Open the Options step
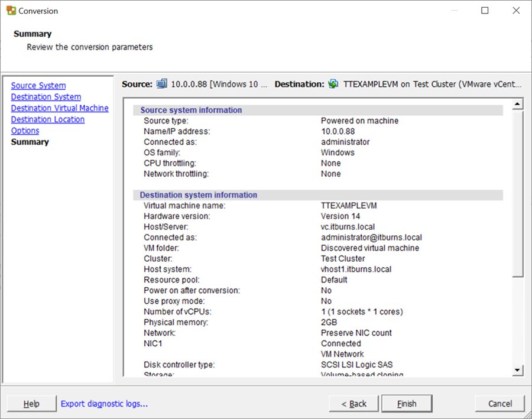The width and height of the screenshot is (532, 419). coord(25,130)
